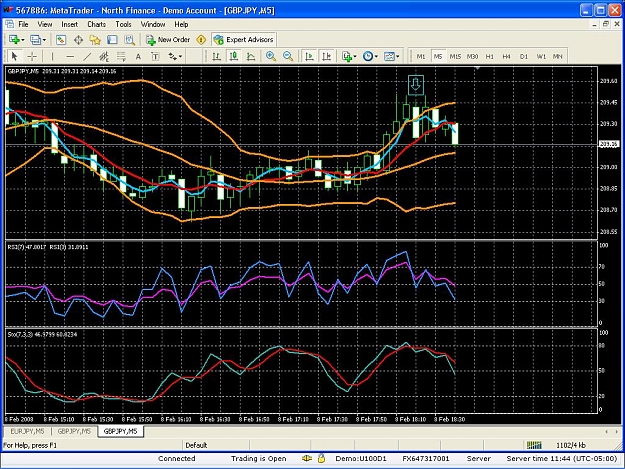Toggle Chart Shift from the toolbar
The height and width of the screenshot is (469, 625).
(326, 56)
